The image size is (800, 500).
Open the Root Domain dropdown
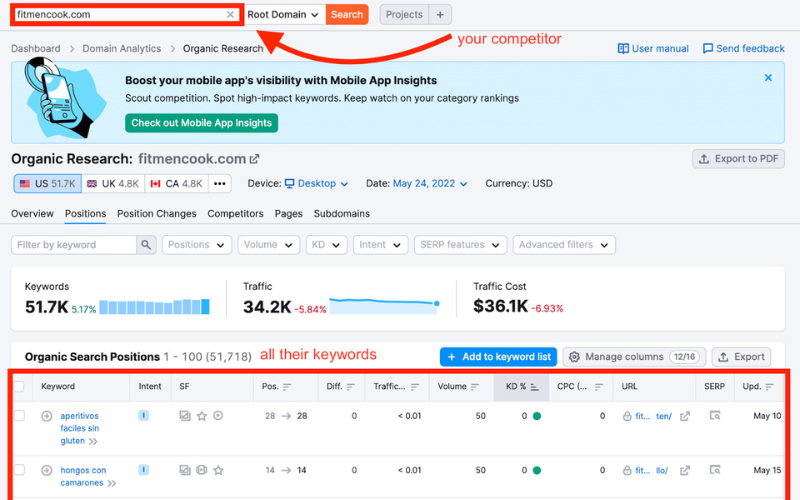[283, 15]
